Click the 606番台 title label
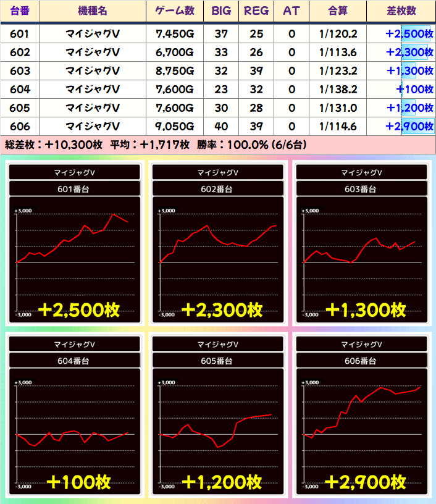Image resolution: width=436 pixels, height=504 pixels. point(363,361)
